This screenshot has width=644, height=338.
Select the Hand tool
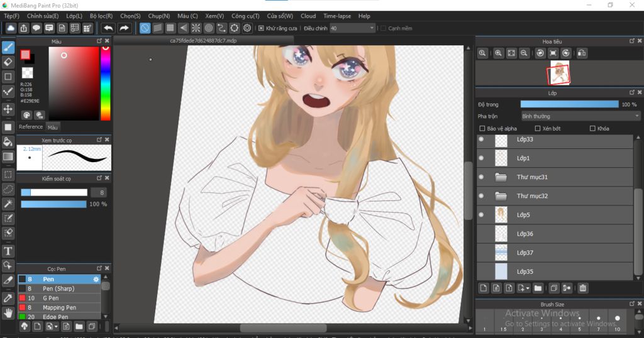[8, 313]
